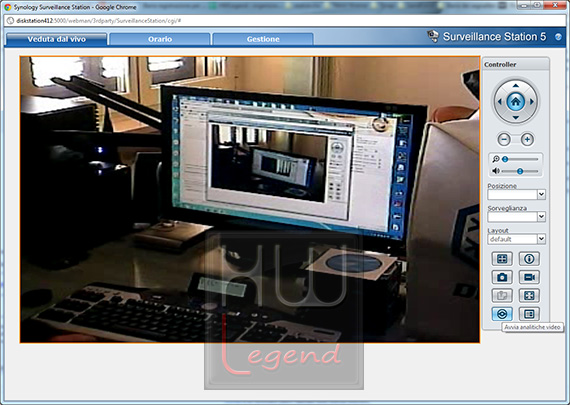Start video analytics (Avvia analitiche video)

coord(502,314)
